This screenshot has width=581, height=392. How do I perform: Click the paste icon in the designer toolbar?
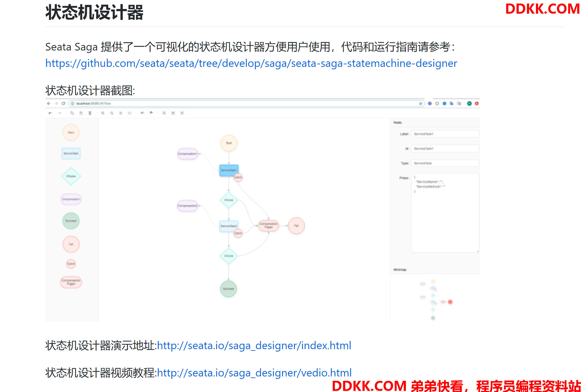(x=81, y=113)
